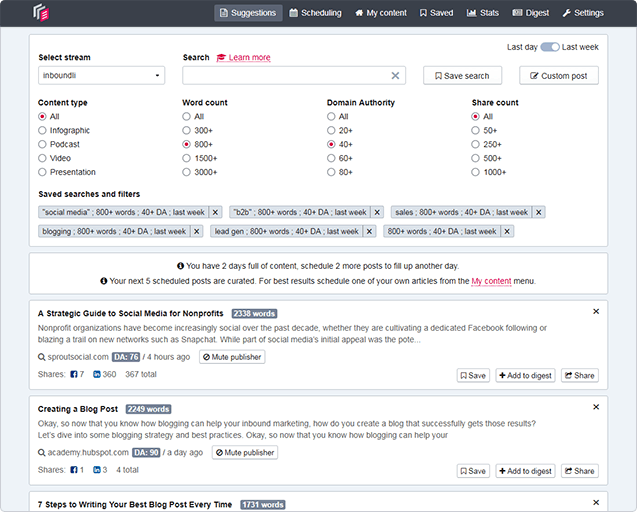Add Social Media for Nonprofits article to digest

525,375
